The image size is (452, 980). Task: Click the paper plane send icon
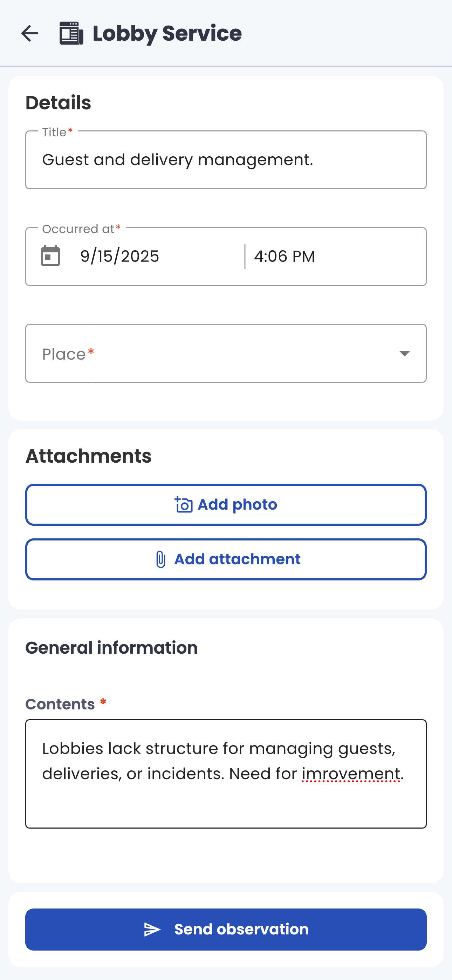point(152,930)
